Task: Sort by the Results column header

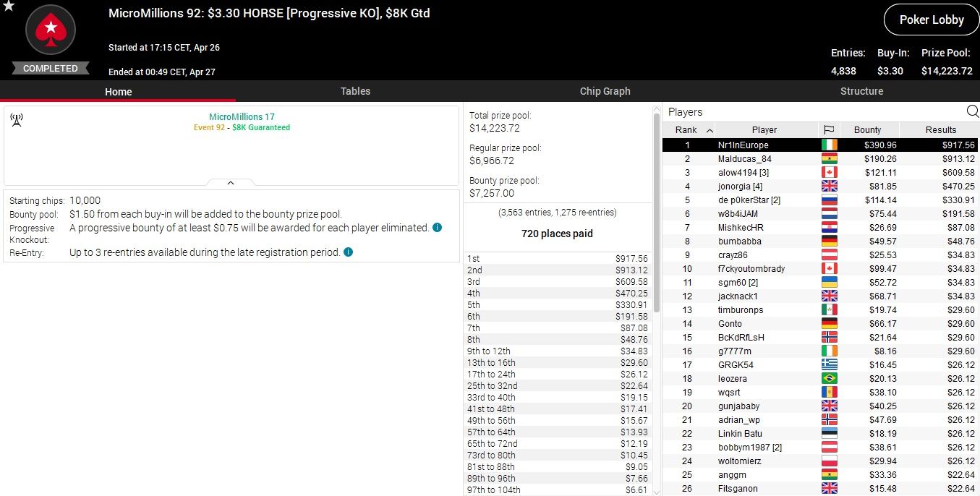Action: tap(940, 130)
